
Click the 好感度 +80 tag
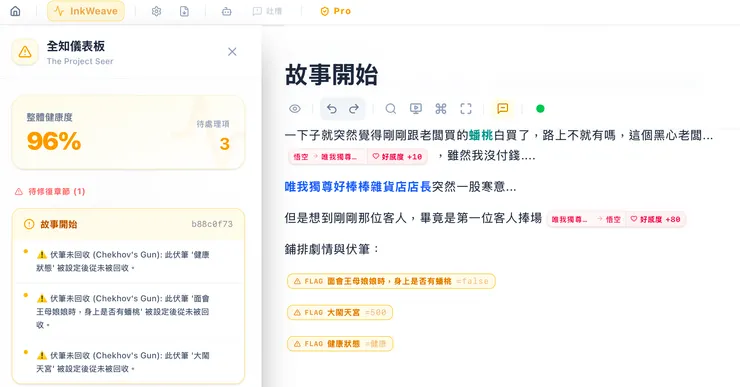pyautogui.click(x=656, y=219)
